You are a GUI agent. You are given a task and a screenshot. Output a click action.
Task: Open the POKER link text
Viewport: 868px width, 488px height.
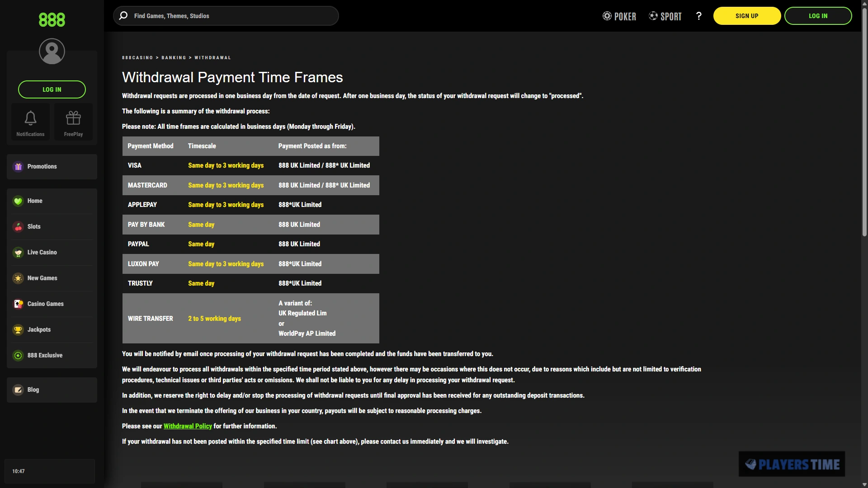[625, 17]
